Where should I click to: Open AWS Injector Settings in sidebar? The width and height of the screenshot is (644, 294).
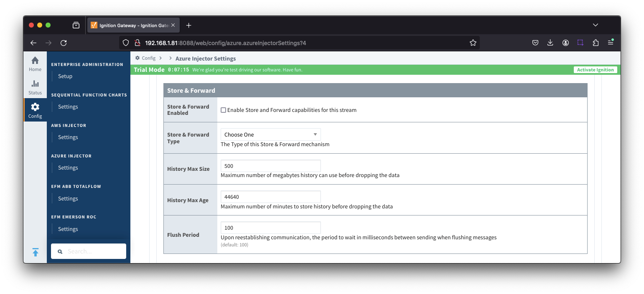coord(68,137)
